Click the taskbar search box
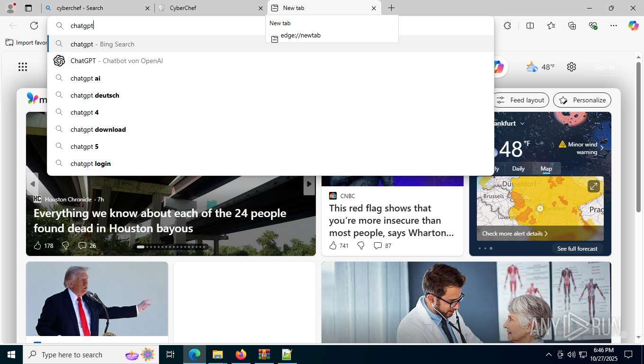Image resolution: width=644 pixels, height=364 pixels. click(91, 355)
